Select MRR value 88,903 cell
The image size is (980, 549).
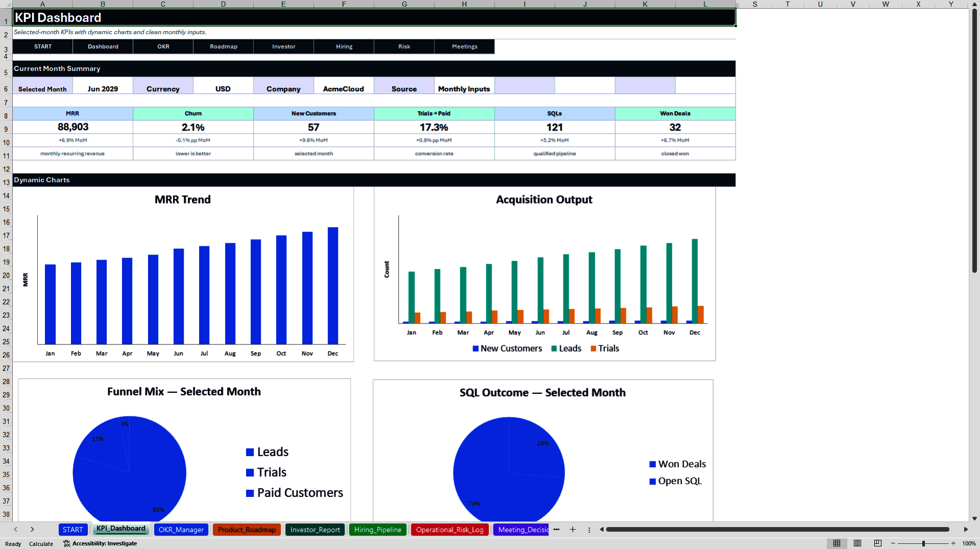(x=73, y=127)
